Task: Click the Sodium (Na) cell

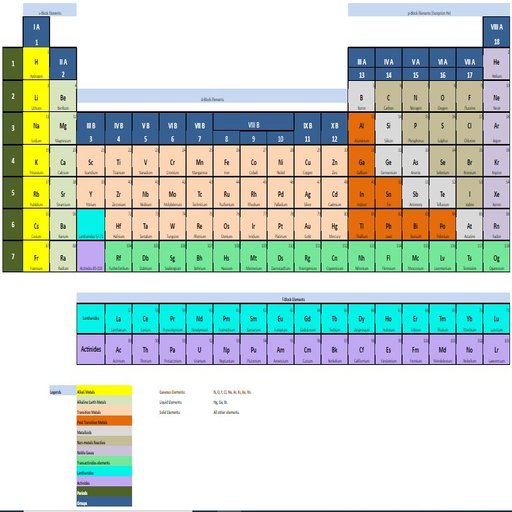Action: 36,128
